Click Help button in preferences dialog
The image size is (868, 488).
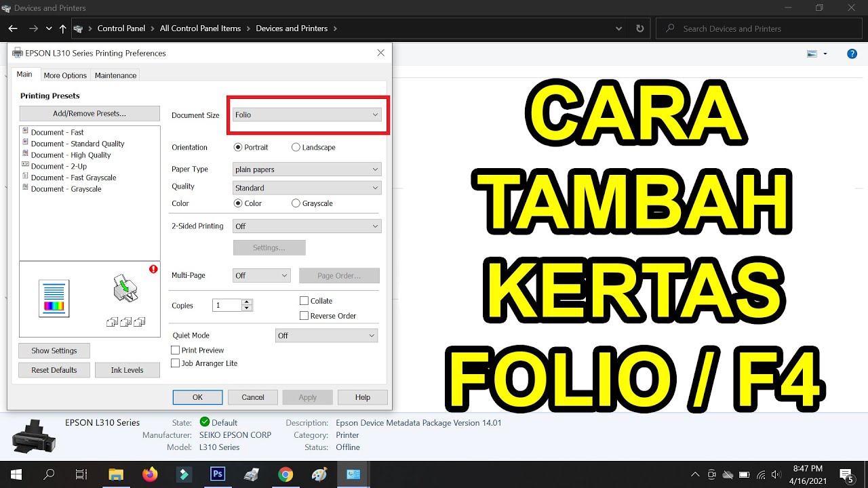click(x=363, y=397)
